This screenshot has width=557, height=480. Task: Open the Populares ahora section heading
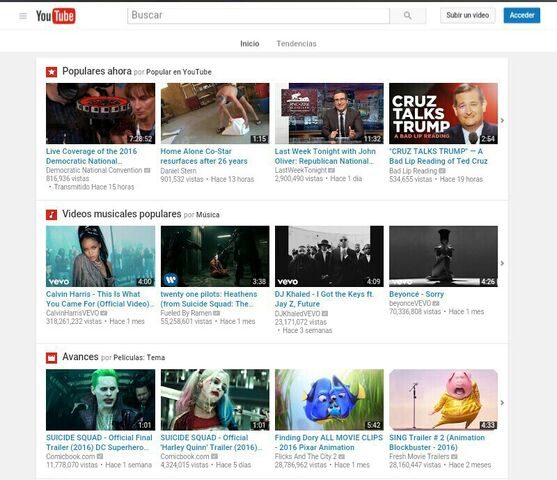tap(97, 71)
